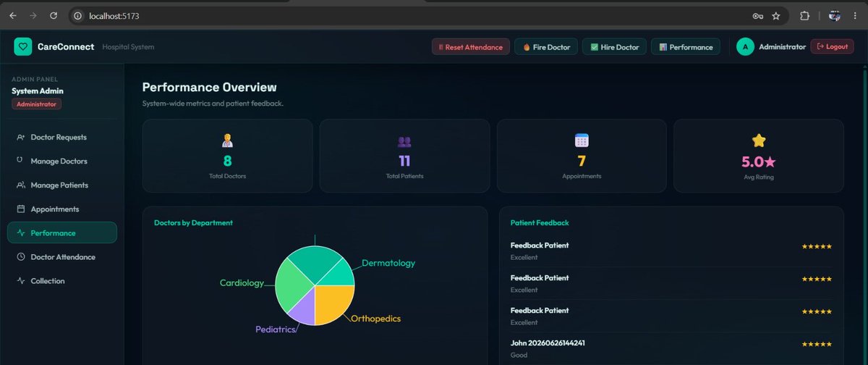Image resolution: width=868 pixels, height=365 pixels.
Task: Click the site info icon in the address bar
Action: tap(77, 15)
